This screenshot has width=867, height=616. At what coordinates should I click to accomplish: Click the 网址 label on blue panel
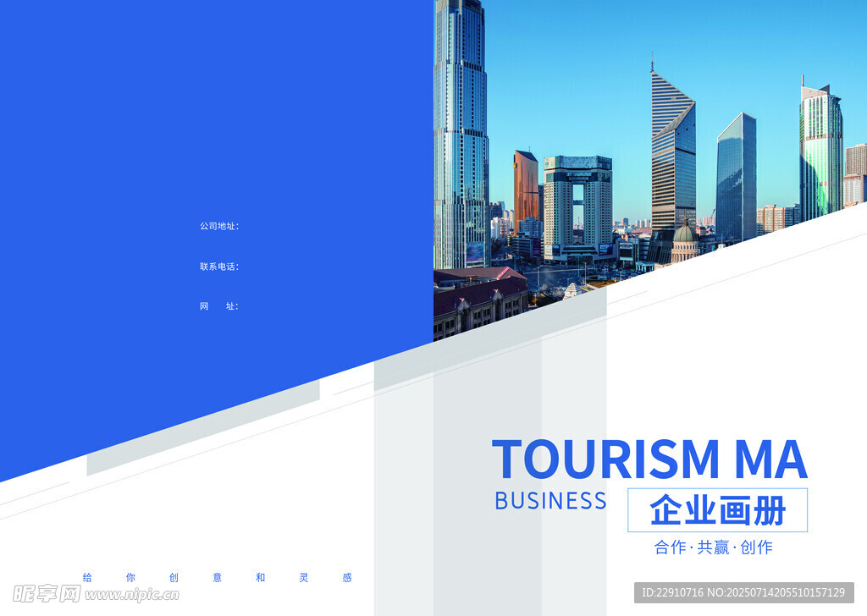(219, 306)
